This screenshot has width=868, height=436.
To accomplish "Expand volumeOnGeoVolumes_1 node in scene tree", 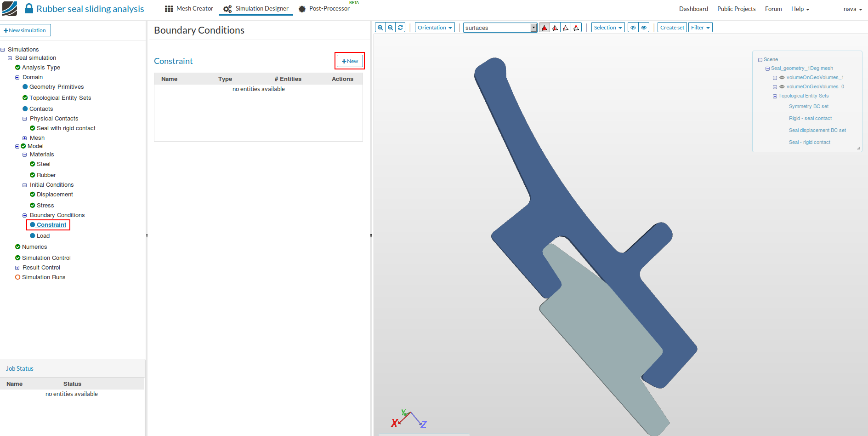I will [775, 78].
